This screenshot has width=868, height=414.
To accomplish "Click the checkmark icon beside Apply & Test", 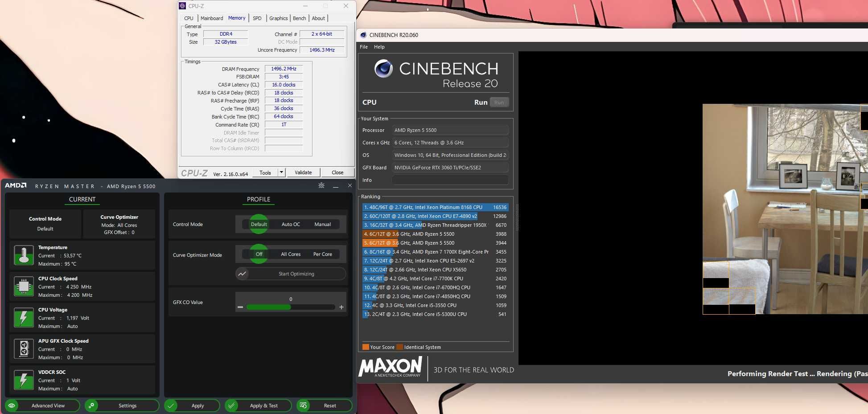I will pyautogui.click(x=231, y=406).
